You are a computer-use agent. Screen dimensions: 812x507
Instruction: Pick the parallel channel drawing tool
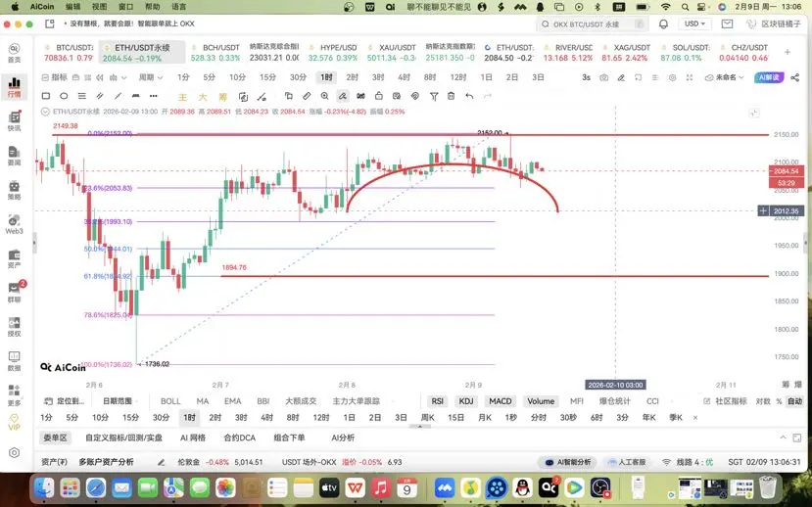tap(100, 96)
